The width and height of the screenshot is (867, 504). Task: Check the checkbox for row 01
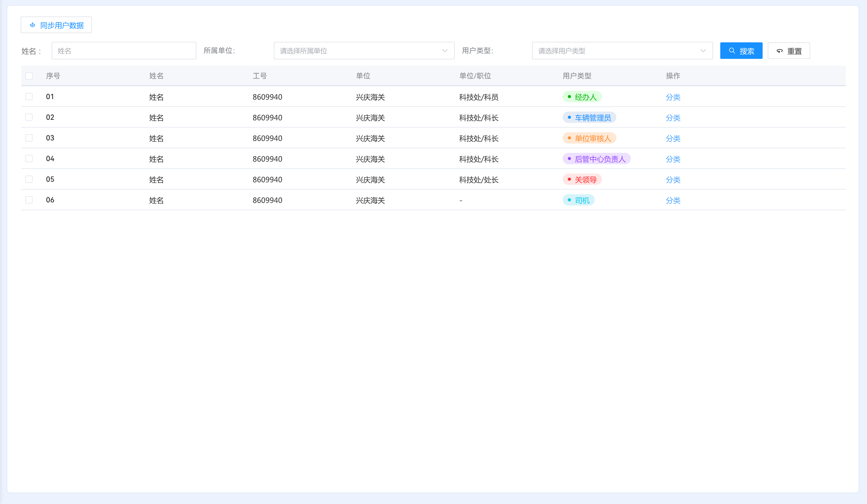[29, 97]
